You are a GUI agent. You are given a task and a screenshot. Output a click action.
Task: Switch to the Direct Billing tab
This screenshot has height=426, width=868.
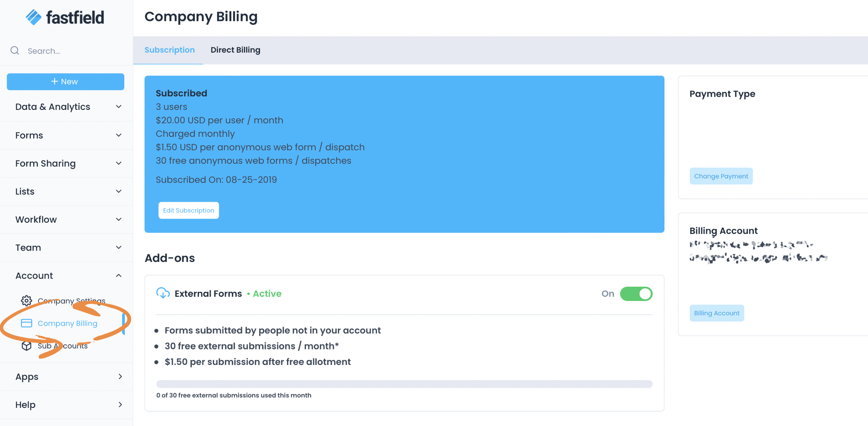[235, 50]
